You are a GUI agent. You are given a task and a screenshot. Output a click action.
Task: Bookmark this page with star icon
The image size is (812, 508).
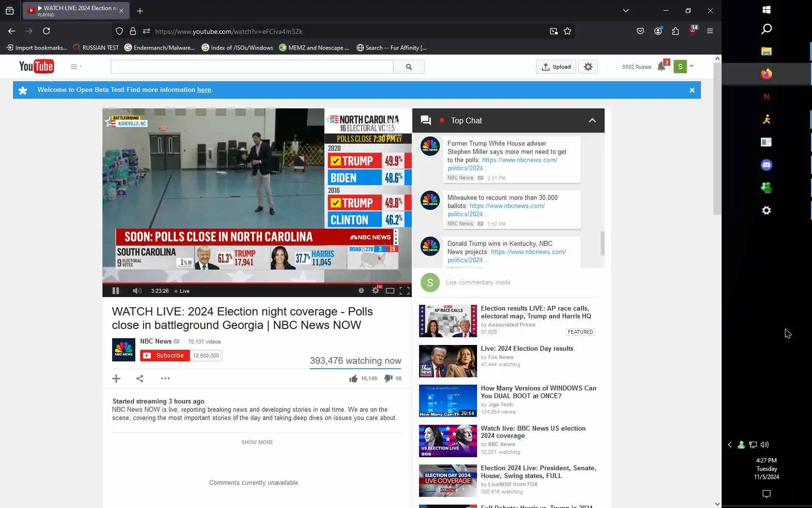click(567, 31)
